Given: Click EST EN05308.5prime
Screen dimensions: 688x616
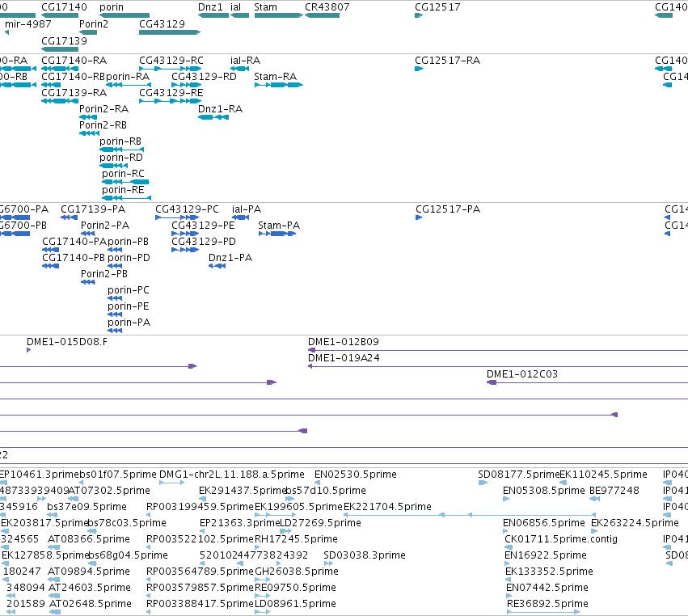Looking at the screenshot, I should click(x=506, y=499).
